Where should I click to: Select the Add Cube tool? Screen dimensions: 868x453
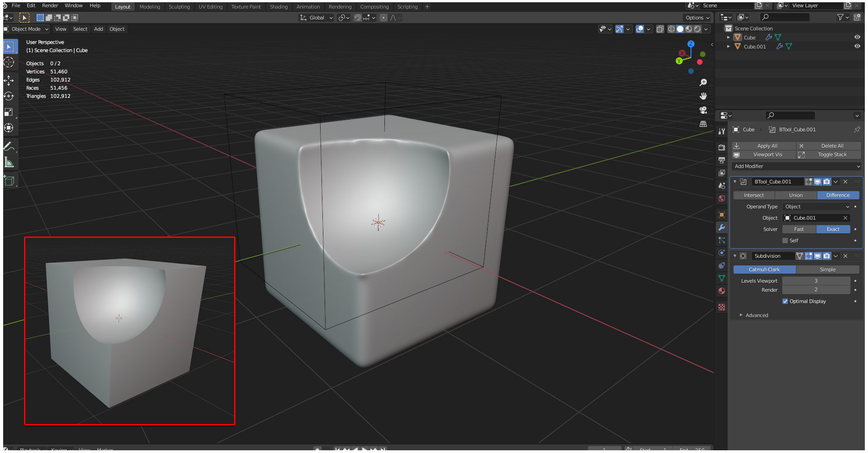point(9,181)
